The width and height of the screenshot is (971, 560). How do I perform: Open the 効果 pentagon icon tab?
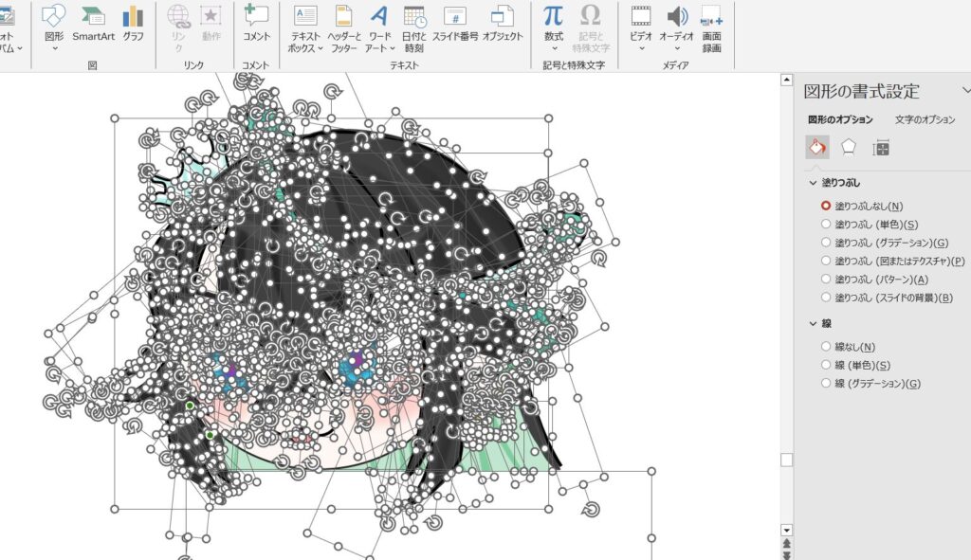(x=849, y=148)
